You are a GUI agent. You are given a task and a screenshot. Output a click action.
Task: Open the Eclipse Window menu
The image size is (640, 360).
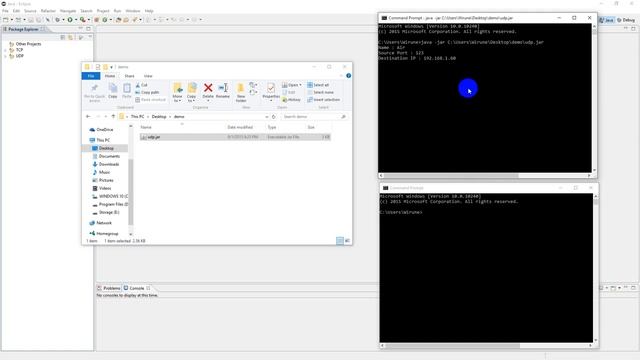tap(133, 11)
